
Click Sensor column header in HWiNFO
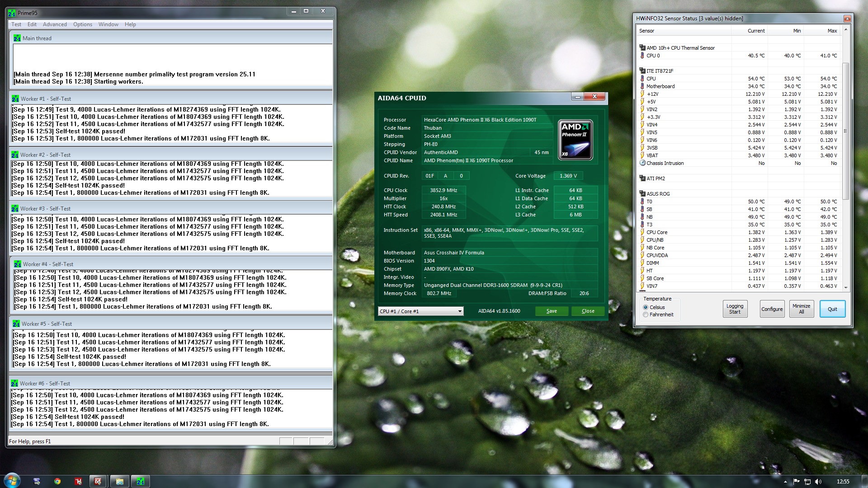point(684,31)
